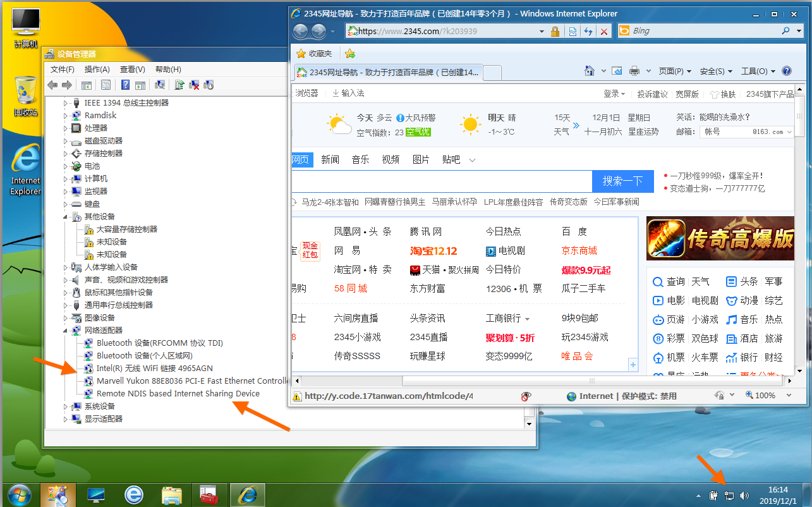Click the 帐号 email account input field

tap(746, 131)
